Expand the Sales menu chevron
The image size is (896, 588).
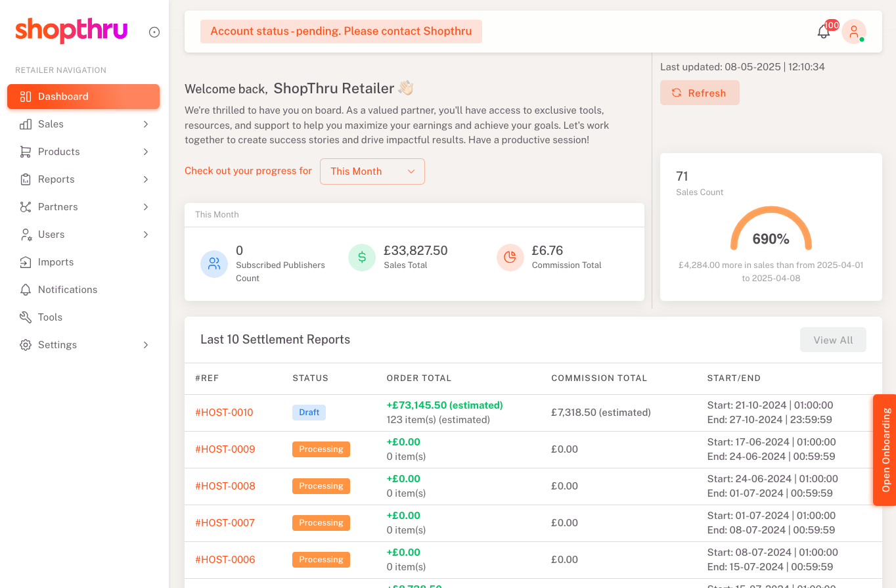pos(146,124)
